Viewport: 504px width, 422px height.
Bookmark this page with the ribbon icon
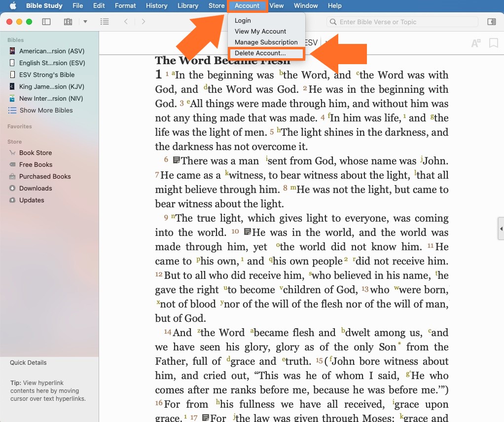pos(493,43)
